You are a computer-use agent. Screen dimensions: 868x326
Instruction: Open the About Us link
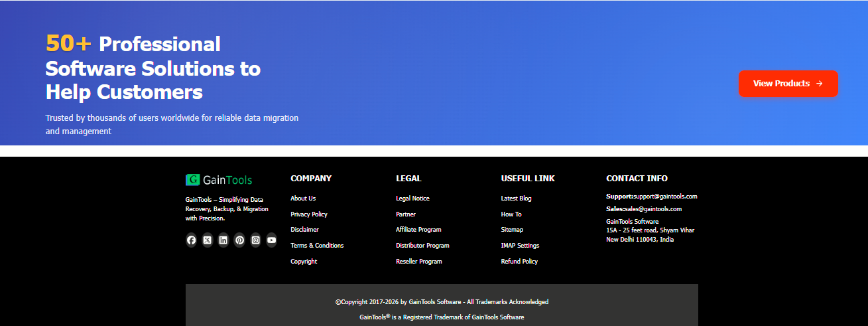pos(303,199)
